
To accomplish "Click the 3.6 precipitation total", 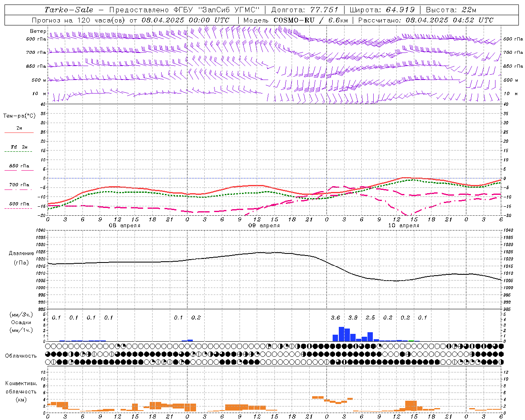I will (x=336, y=318).
